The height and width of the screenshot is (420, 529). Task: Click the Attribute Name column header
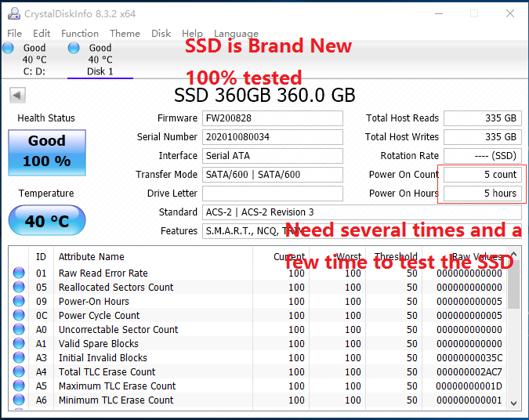(153, 257)
